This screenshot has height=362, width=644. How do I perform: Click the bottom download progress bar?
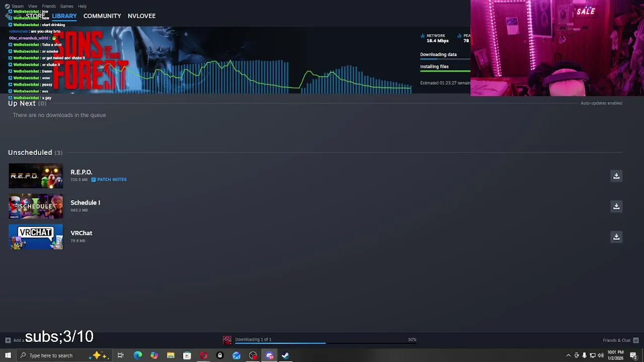[326, 343]
